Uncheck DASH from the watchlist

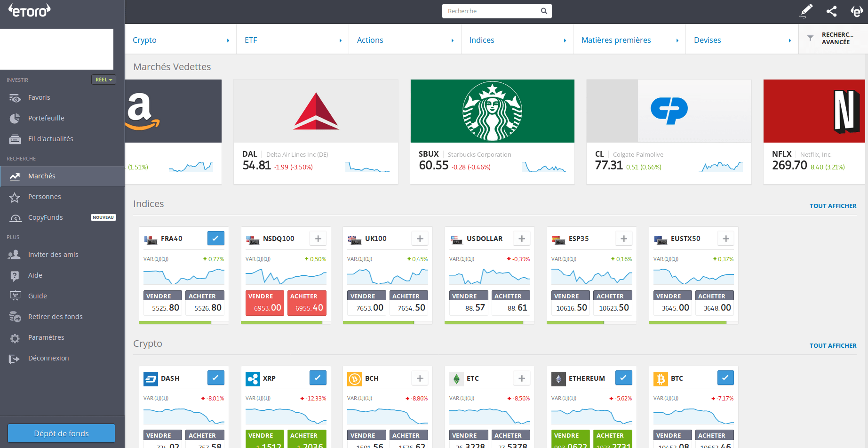(x=216, y=377)
